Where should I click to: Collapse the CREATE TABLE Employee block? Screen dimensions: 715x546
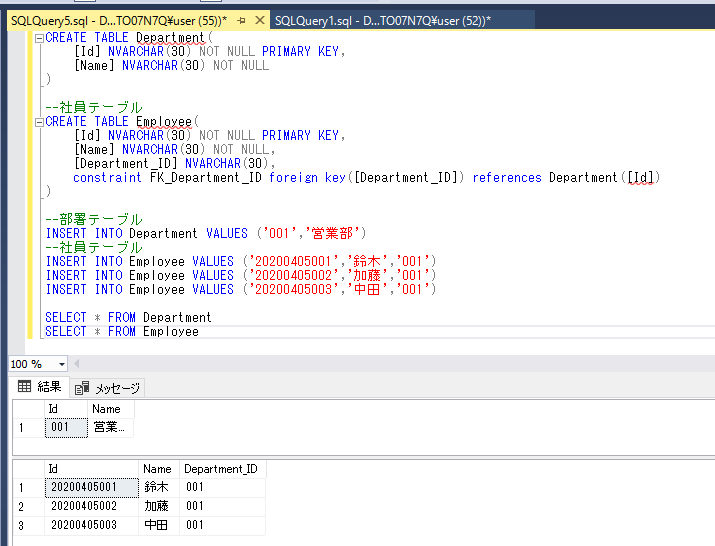39,122
